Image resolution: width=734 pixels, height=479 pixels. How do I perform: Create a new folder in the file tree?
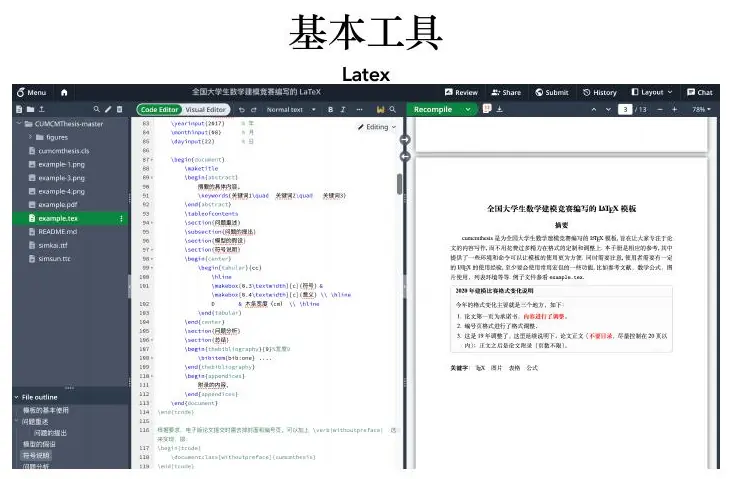coord(30,109)
